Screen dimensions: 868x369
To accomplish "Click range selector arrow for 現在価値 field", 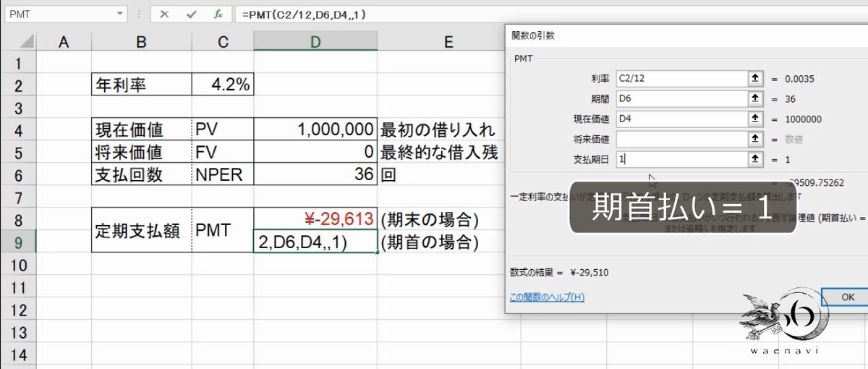I will [x=755, y=119].
